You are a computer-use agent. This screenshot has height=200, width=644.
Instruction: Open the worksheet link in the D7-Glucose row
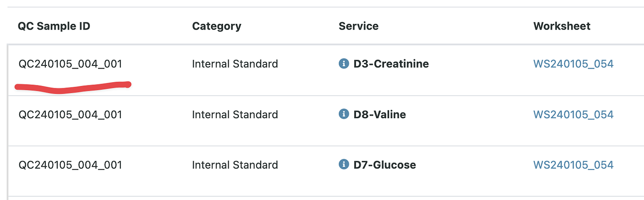[573, 165]
